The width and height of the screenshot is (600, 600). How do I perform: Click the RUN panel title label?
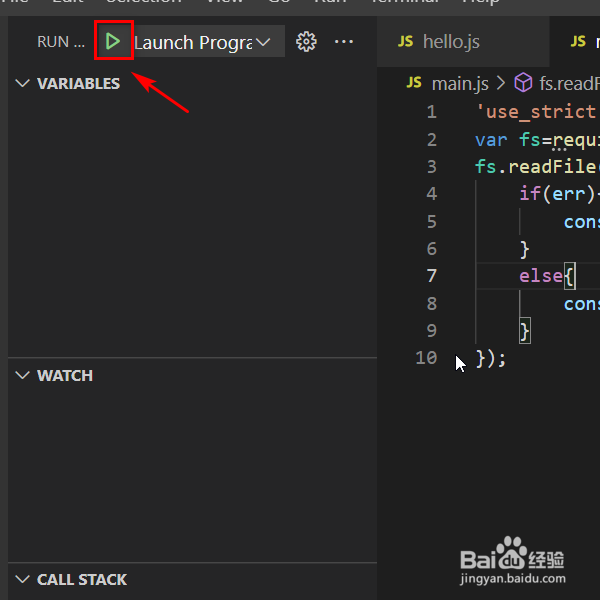click(61, 42)
